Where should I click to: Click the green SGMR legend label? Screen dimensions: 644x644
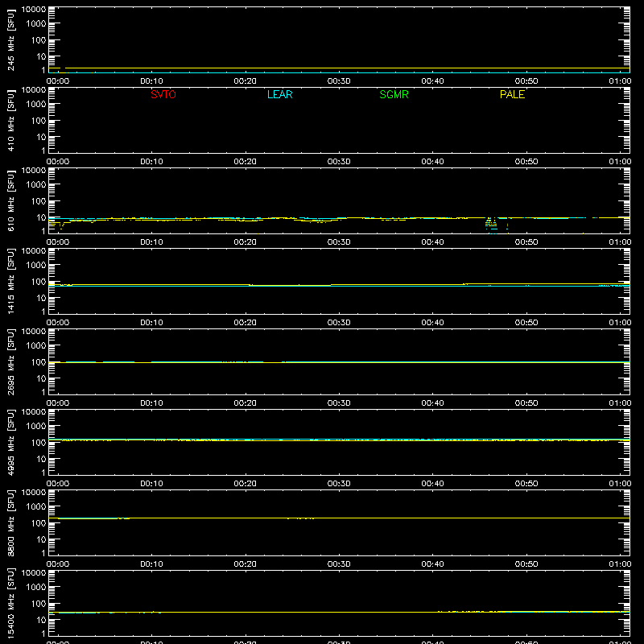click(394, 94)
